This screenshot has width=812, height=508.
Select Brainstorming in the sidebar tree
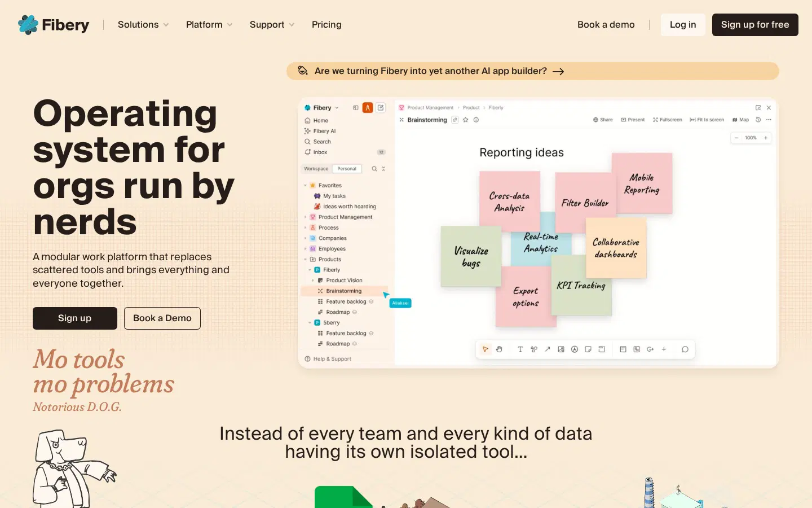pyautogui.click(x=344, y=291)
